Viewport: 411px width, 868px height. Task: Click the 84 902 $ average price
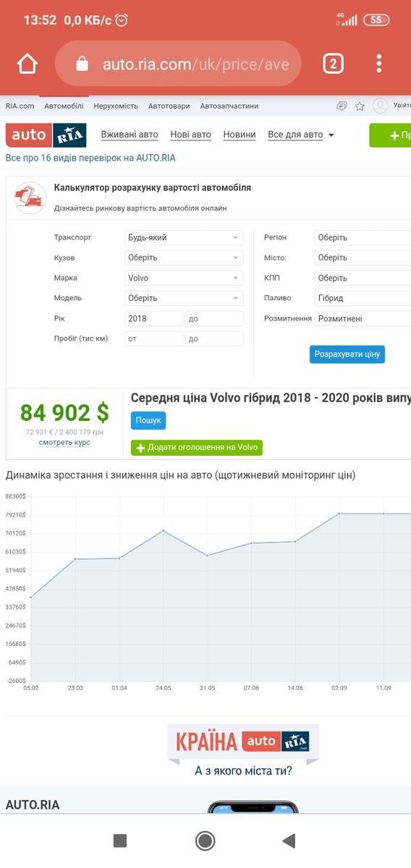coord(64,413)
